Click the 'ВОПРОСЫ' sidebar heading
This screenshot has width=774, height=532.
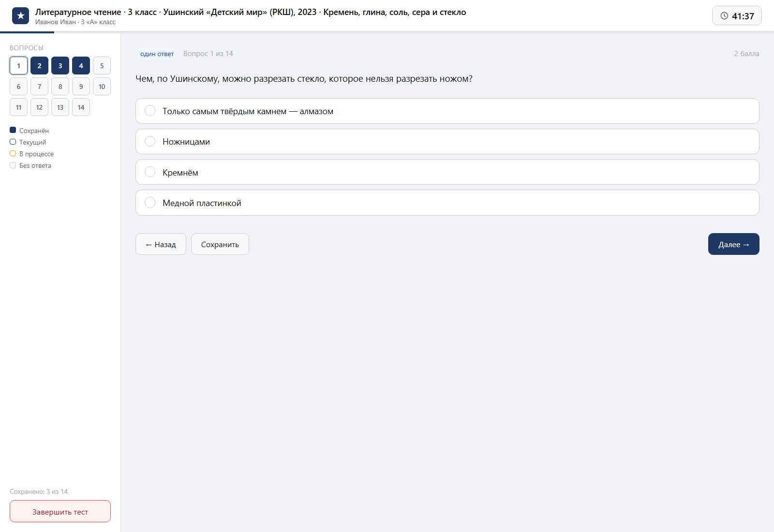click(x=27, y=48)
